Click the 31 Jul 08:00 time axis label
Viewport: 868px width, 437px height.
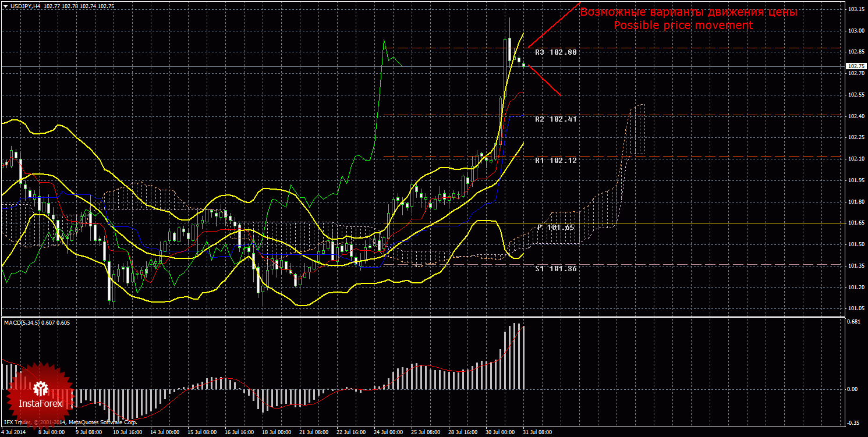[537, 432]
